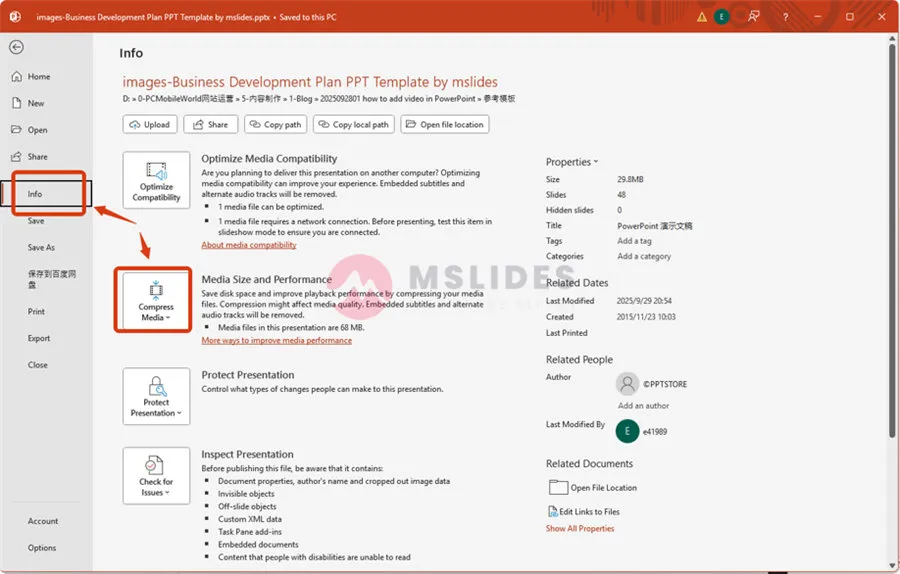Open the Print menu item
900x574 pixels.
tap(36, 311)
